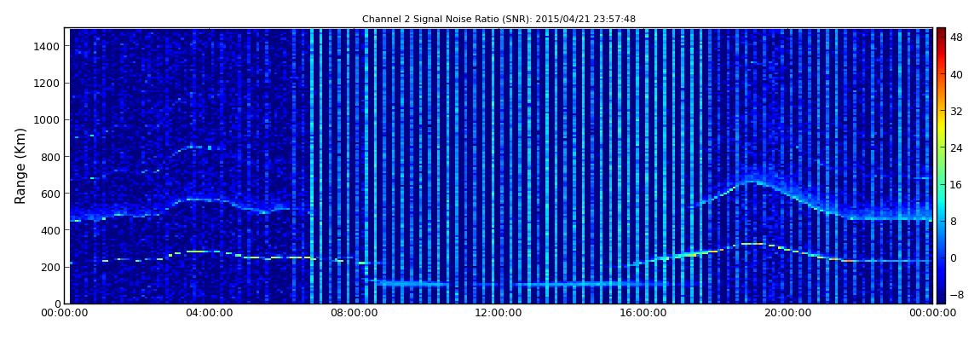This screenshot has height=347, width=980.
Task: Click the colorbar value 32 label
Action: pyautogui.click(x=955, y=112)
